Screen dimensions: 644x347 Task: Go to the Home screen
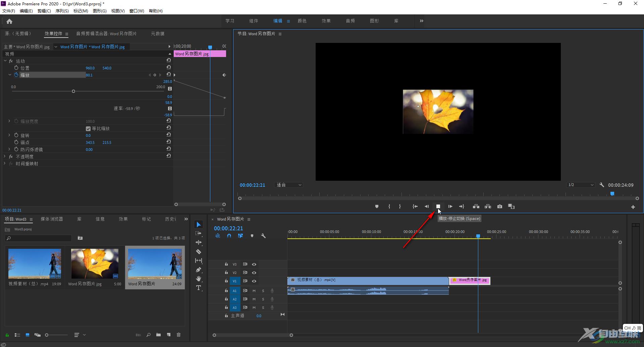[x=9, y=21]
